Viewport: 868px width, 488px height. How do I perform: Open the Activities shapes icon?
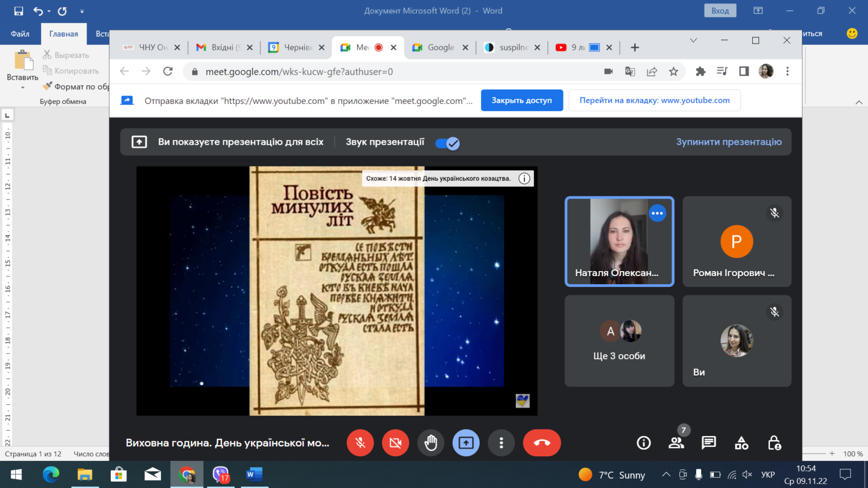click(x=741, y=443)
